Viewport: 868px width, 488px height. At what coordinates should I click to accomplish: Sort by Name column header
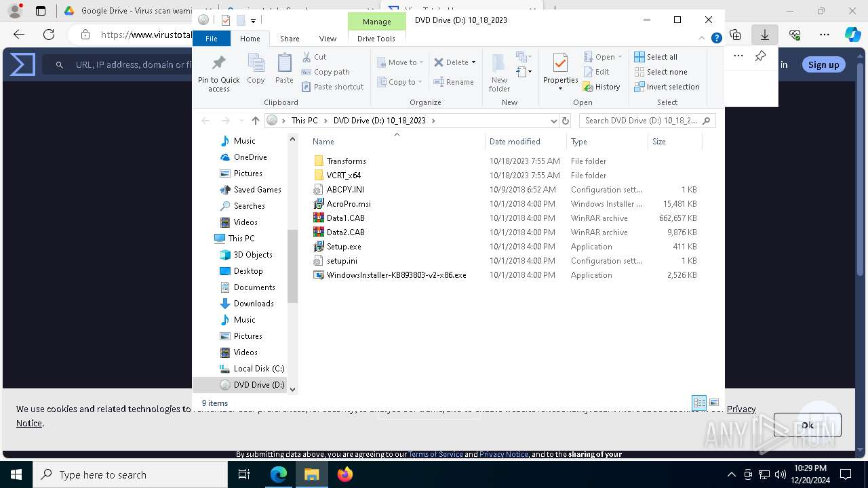tap(397, 142)
